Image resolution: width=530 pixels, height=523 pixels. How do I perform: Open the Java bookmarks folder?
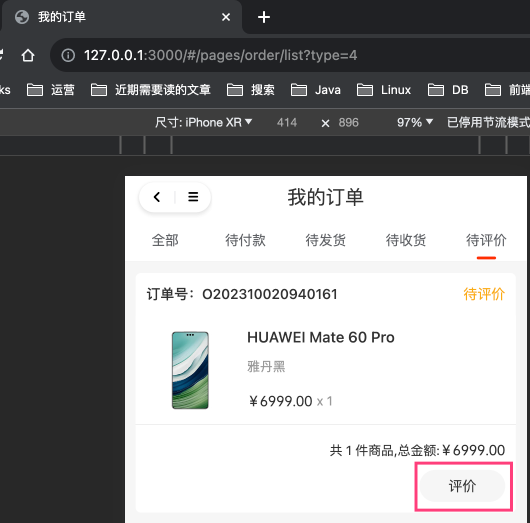(316, 90)
